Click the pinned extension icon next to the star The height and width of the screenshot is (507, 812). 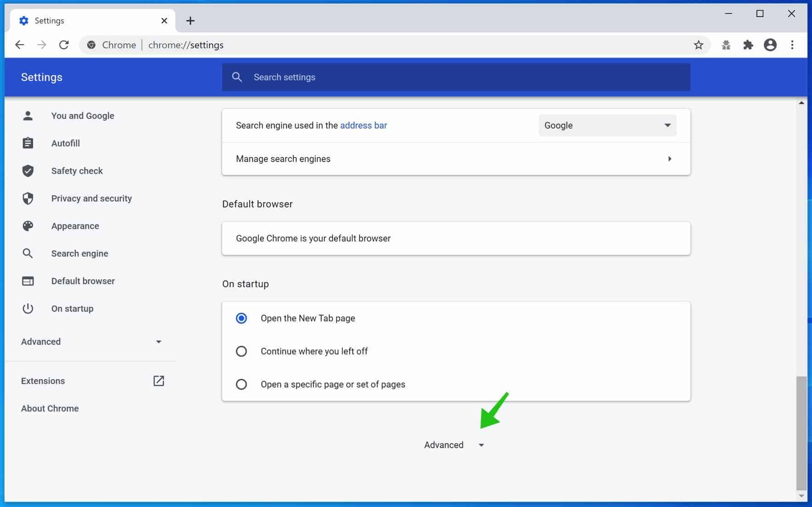coord(726,45)
